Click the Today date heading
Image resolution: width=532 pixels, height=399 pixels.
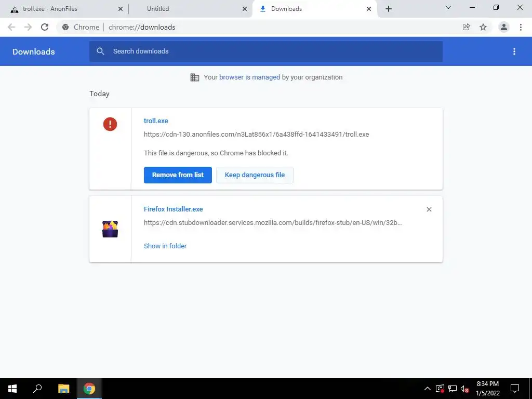[99, 94]
